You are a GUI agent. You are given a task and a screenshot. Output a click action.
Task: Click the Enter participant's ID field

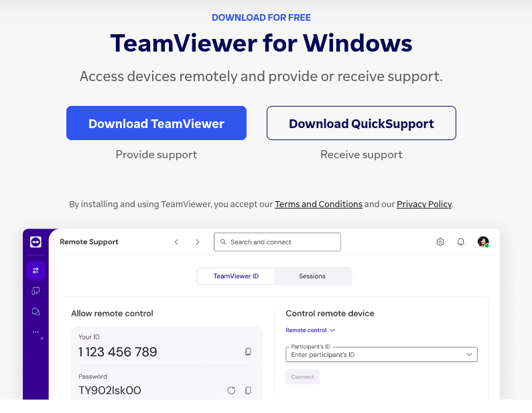[381, 355]
